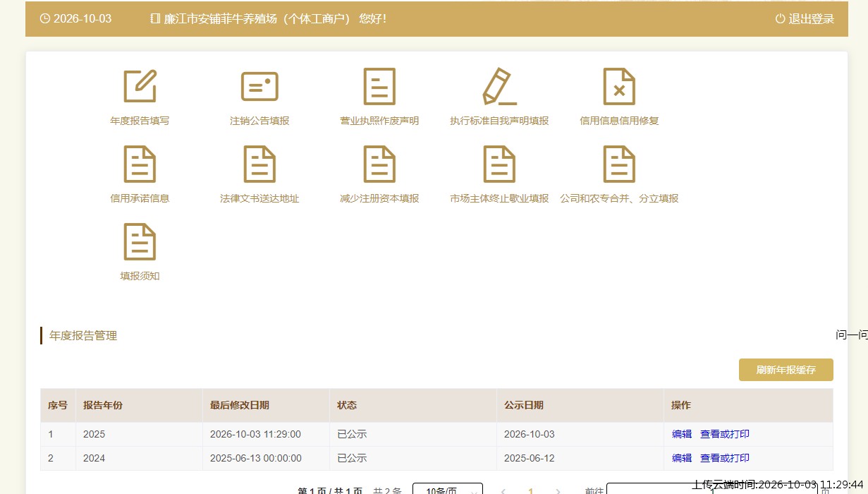Click the publication date 2025-06-12

pos(530,458)
